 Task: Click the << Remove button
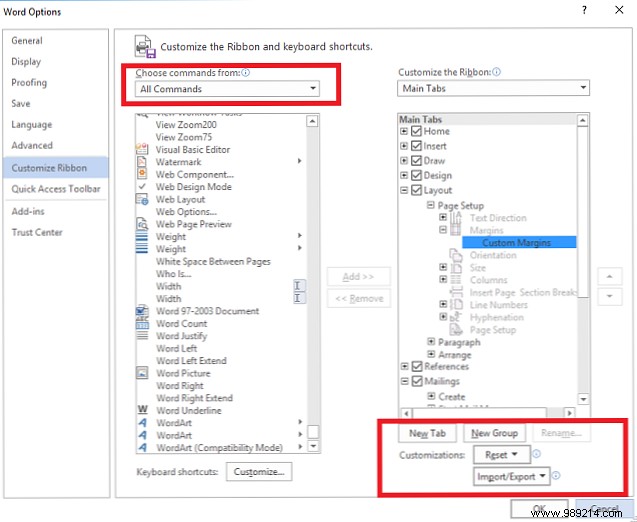(359, 299)
